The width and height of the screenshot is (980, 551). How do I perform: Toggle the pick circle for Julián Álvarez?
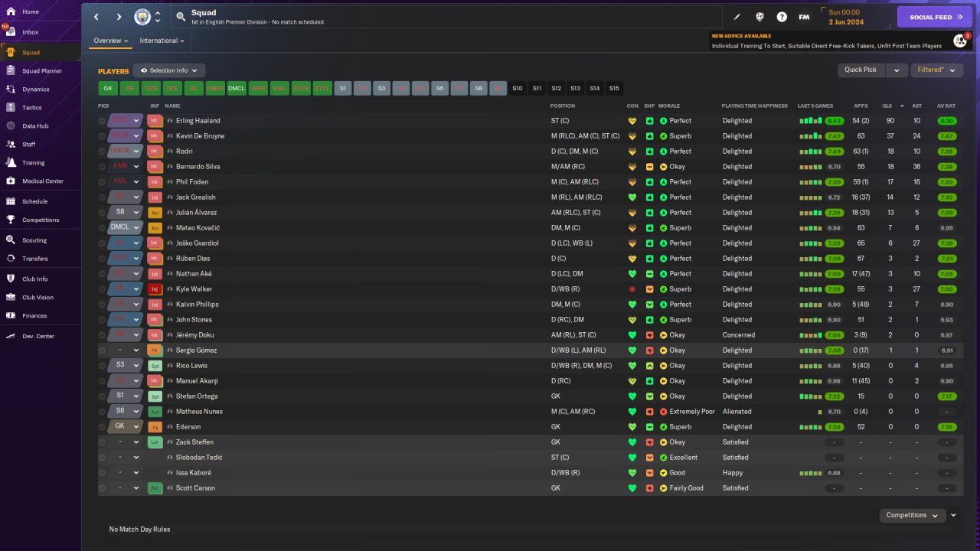click(102, 213)
